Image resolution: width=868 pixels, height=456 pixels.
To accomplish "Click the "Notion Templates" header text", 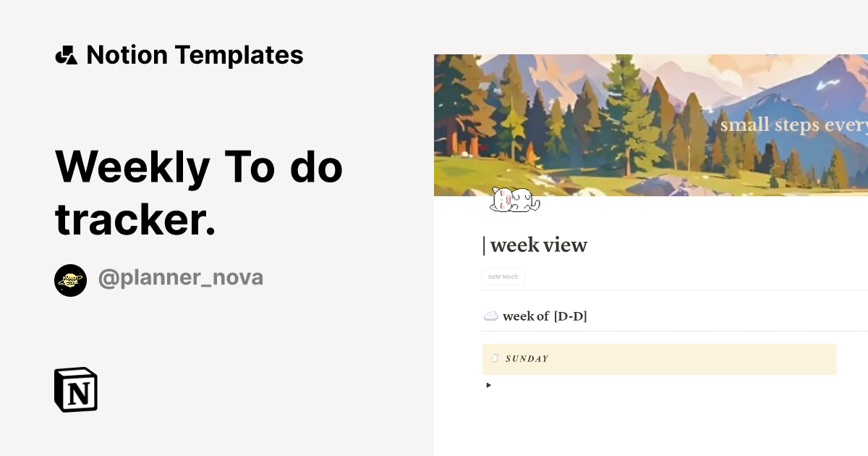I will pyautogui.click(x=195, y=54).
